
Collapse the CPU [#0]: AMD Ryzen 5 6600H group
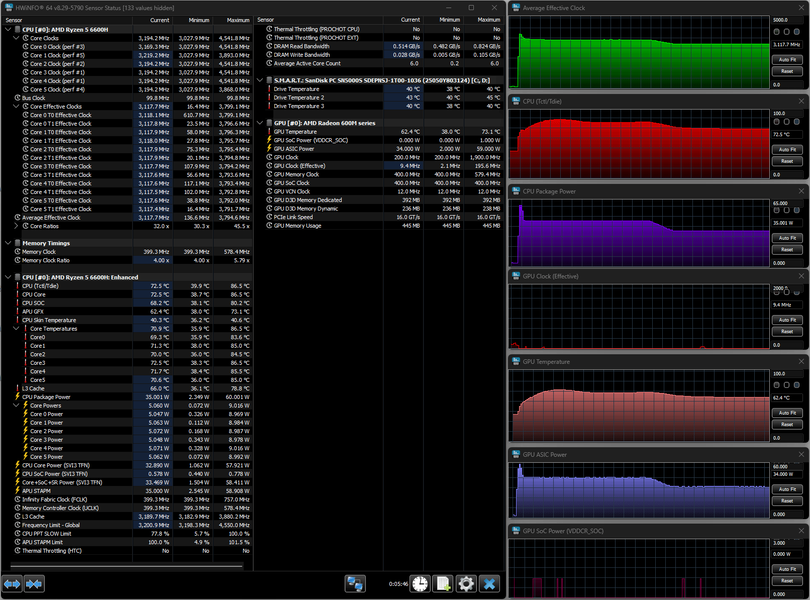tap(8, 29)
